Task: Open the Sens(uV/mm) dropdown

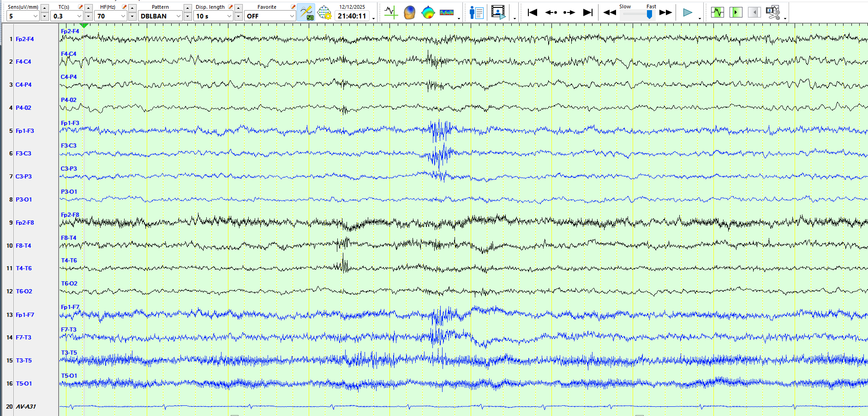Action: point(23,16)
